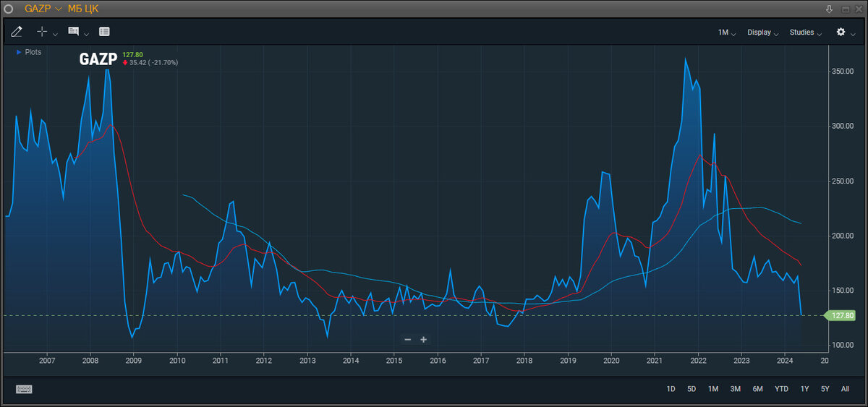This screenshot has width=868, height=407.
Task: Click the 100.00 price axis label
Action: pyautogui.click(x=843, y=345)
